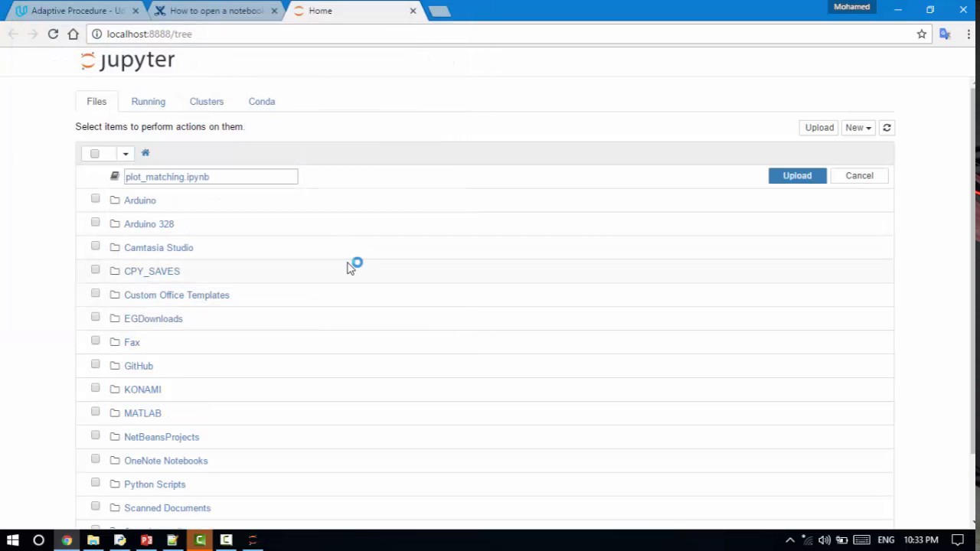This screenshot has height=551, width=980.
Task: Click the folder icon next to MATLAB
Action: 115,413
